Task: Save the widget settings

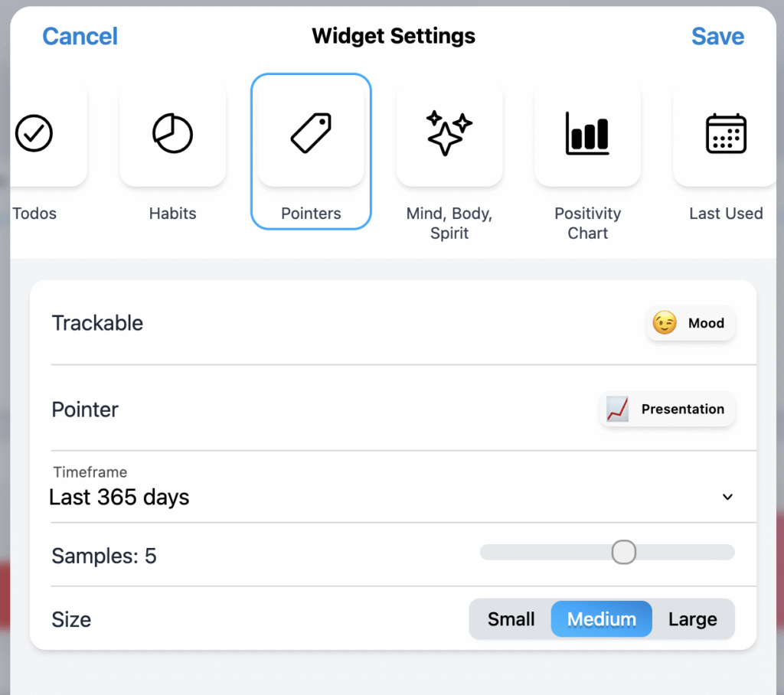Action: [x=717, y=37]
